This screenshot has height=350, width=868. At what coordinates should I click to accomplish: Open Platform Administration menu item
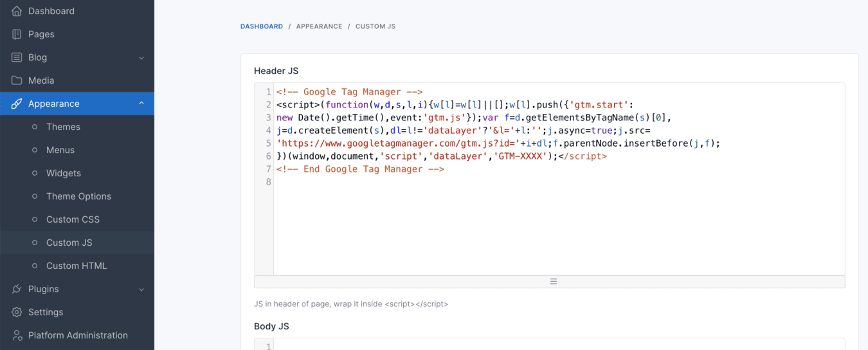77,335
